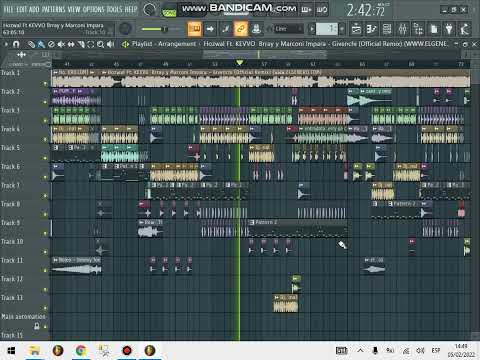Viewport: 480px width, 360px height.
Task: Open the Channel rack view icon
Action: tap(387, 29)
